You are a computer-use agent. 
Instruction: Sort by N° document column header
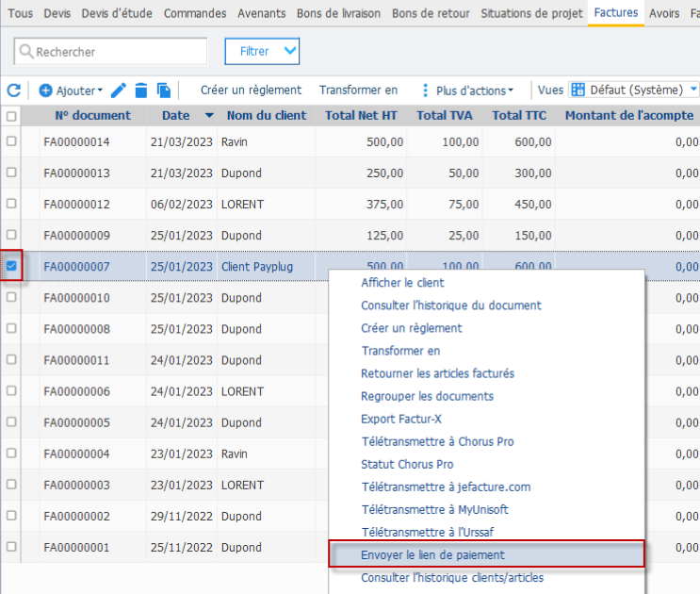pos(93,116)
